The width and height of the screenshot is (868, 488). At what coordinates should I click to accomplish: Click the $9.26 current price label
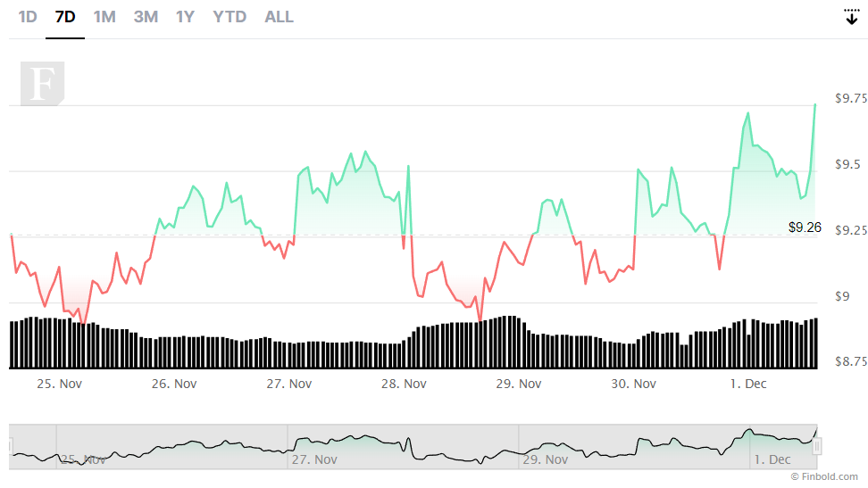click(805, 227)
